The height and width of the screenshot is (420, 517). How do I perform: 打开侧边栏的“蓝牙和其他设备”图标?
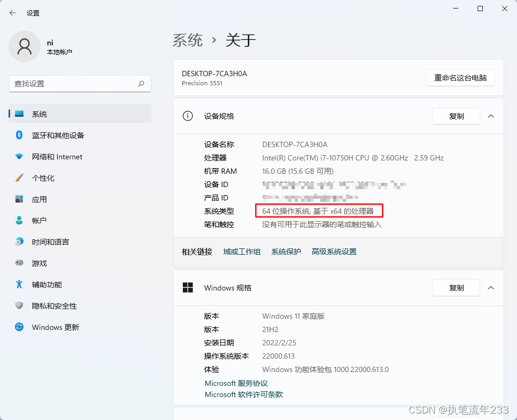coord(19,135)
